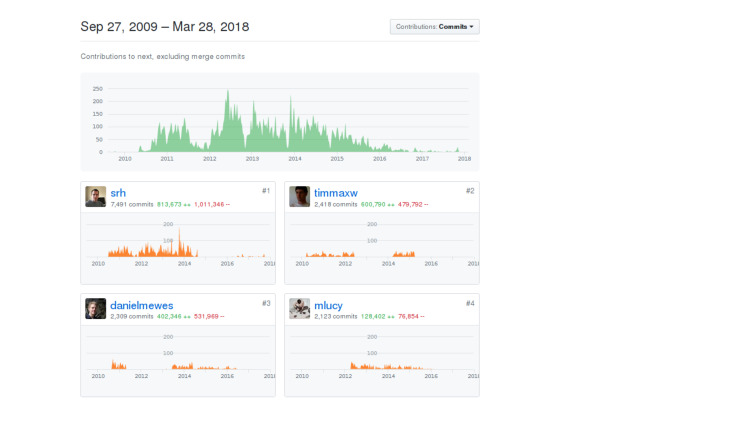Click srh's deletions count 1,011,346
Screen dimensions: 750x422
pyautogui.click(x=212, y=204)
